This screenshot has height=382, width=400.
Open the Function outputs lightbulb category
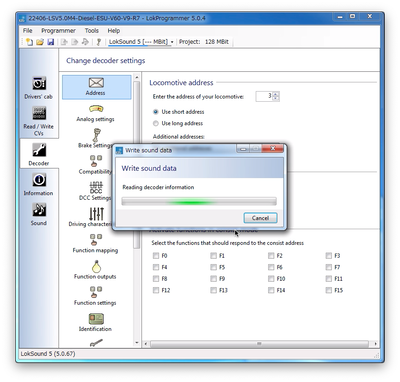[x=96, y=270]
